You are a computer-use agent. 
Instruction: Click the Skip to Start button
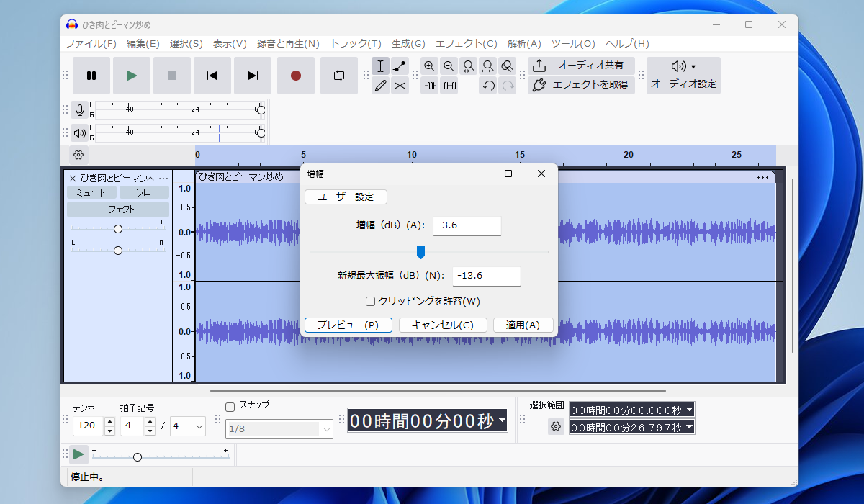[x=212, y=76]
